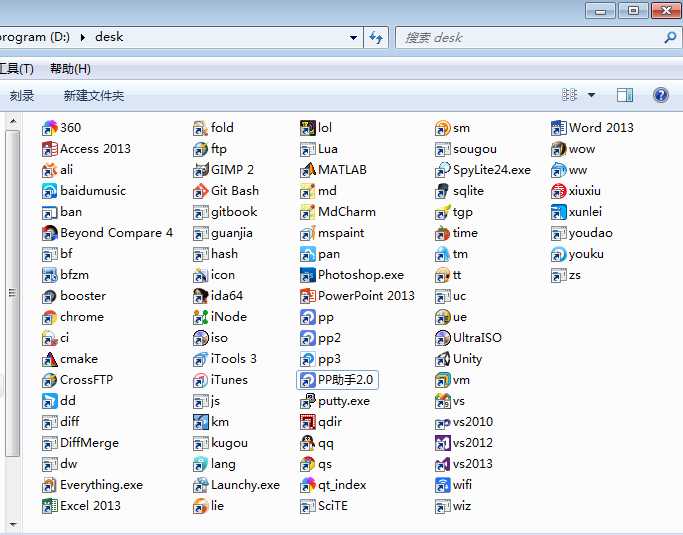This screenshot has width=683, height=535.
Task: Click the cmake shortcut icon
Action: pos(49,359)
